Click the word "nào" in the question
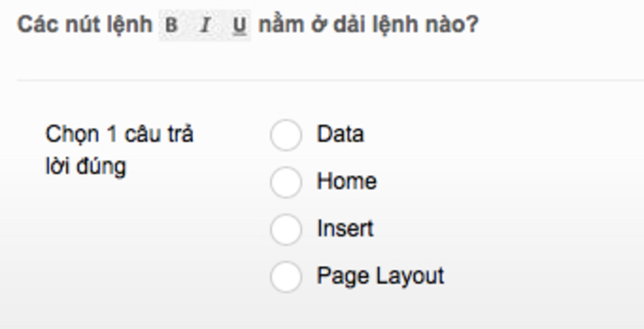Image resolution: width=644 pixels, height=329 pixels. tap(449, 25)
